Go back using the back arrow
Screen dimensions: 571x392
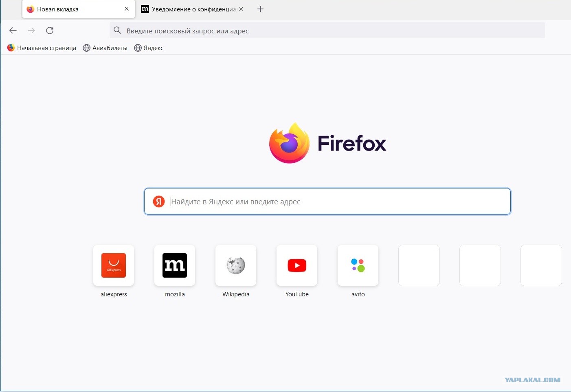click(13, 31)
